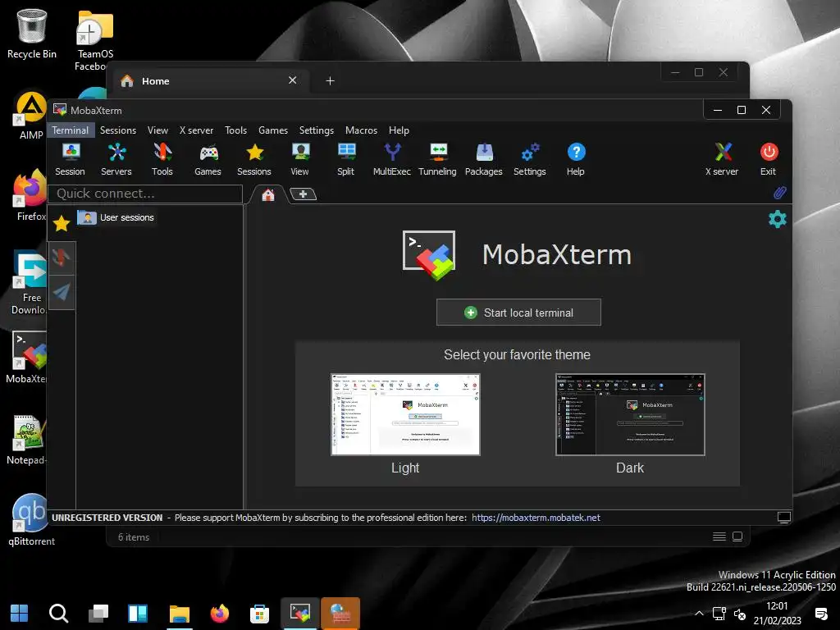Open Task View on the taskbar

click(98, 614)
